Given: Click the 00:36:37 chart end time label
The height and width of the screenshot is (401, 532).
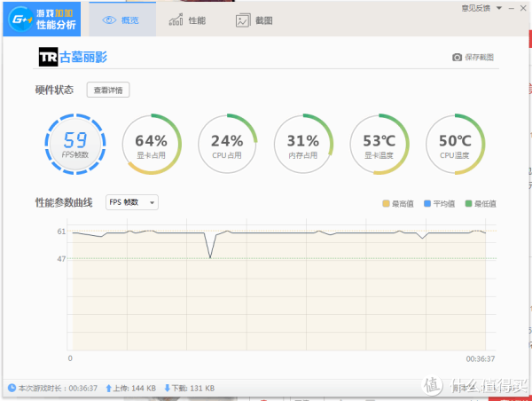Looking at the screenshot, I should [x=481, y=359].
